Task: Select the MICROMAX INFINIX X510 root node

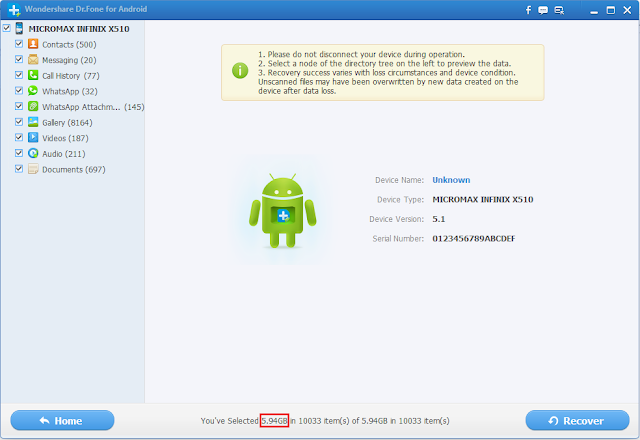Action: (x=79, y=29)
